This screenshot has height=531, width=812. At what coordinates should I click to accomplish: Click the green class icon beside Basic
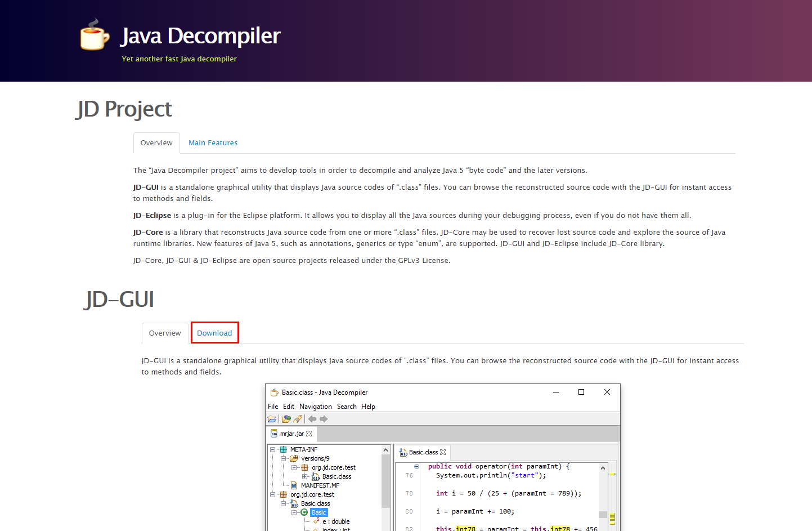coord(304,512)
